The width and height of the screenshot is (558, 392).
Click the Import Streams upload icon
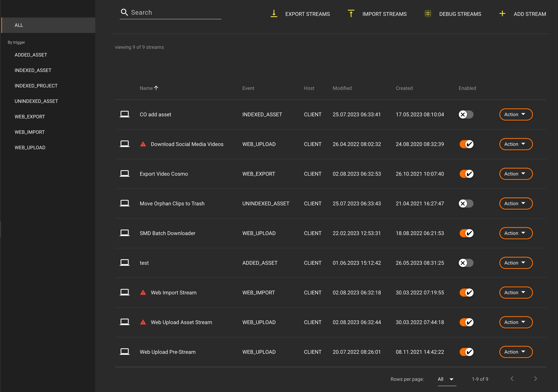coord(351,14)
